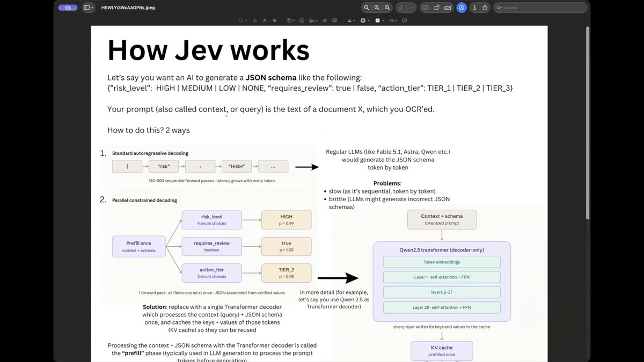The width and height of the screenshot is (644, 362).
Task: Toggle the blue Markup toolbar button
Action: [462, 8]
